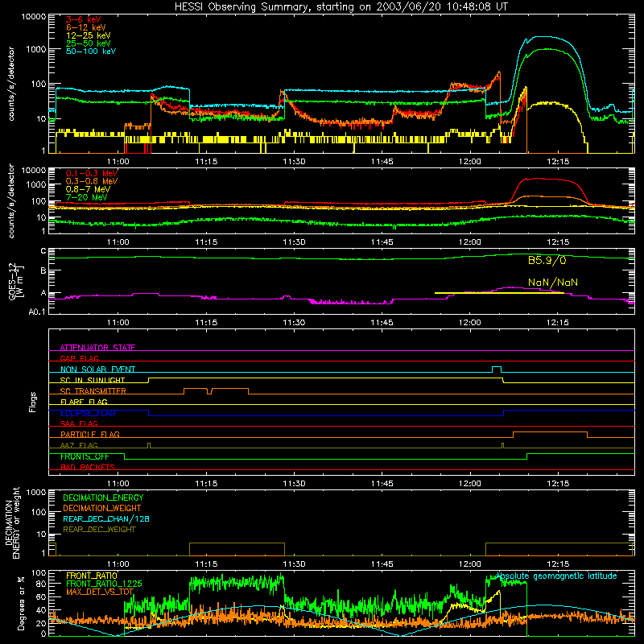Image resolution: width=644 pixels, height=644 pixels.
Task: Select the REAR_DEC_WEIGHT legend label
Action: click(x=99, y=530)
